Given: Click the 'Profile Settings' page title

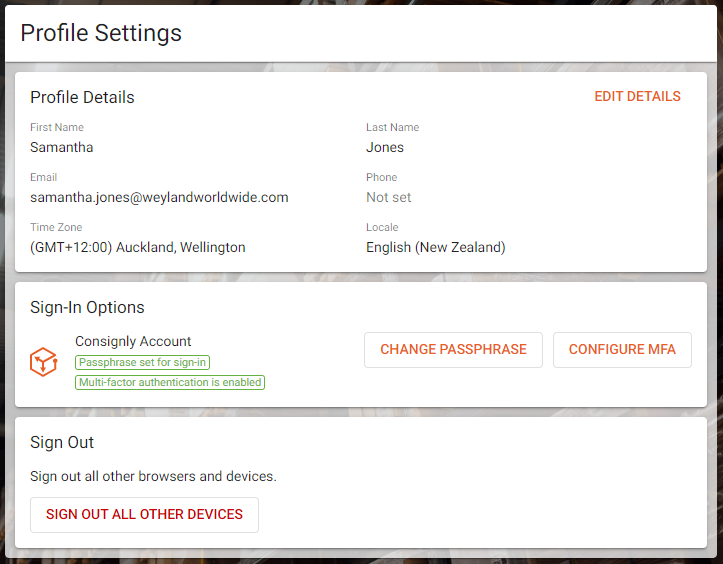Looking at the screenshot, I should tap(101, 33).
